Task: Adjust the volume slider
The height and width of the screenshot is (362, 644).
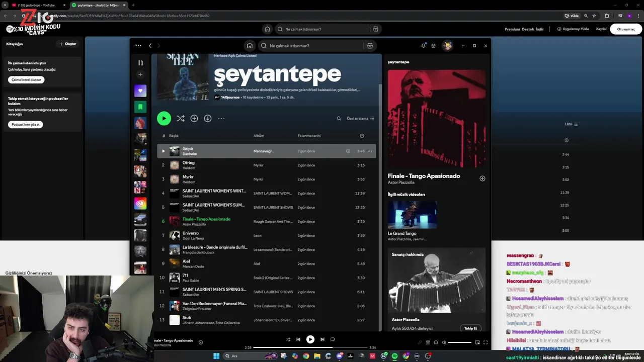Action: (x=460, y=342)
